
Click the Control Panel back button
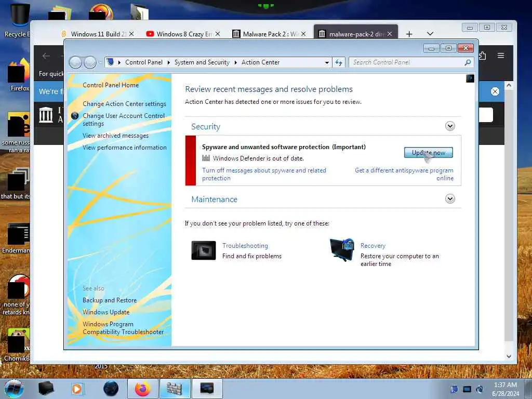click(x=75, y=62)
